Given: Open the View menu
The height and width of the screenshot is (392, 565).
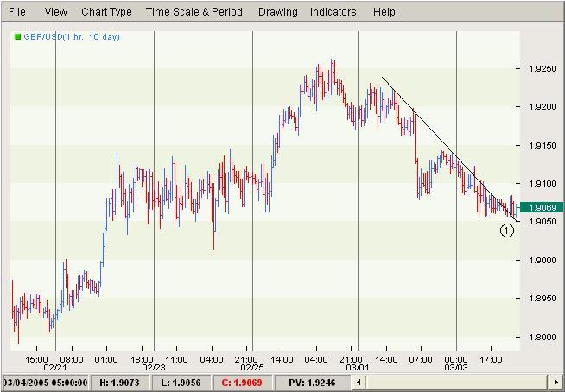Looking at the screenshot, I should [56, 12].
